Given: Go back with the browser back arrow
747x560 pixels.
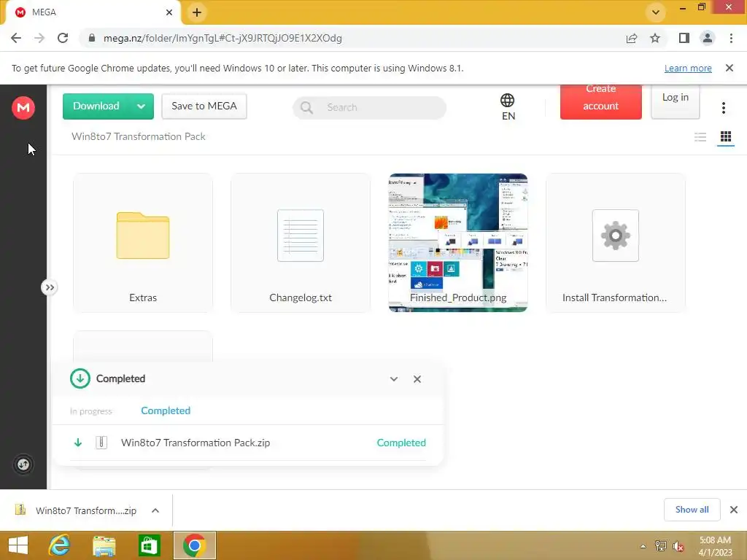Looking at the screenshot, I should (16, 38).
